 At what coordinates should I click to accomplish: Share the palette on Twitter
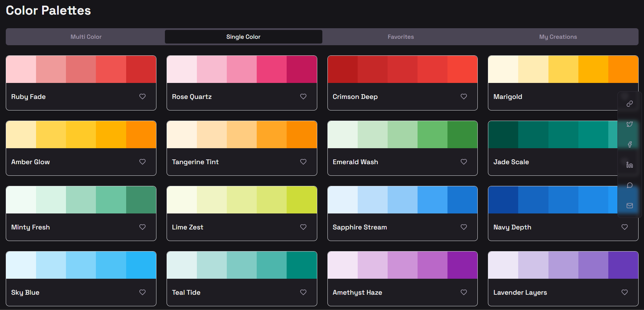click(629, 124)
